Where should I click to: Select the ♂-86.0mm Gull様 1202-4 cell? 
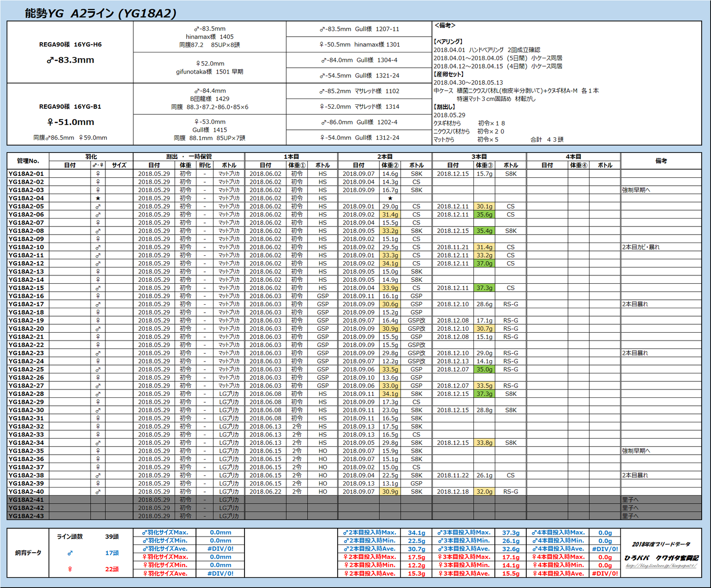[x=359, y=122]
